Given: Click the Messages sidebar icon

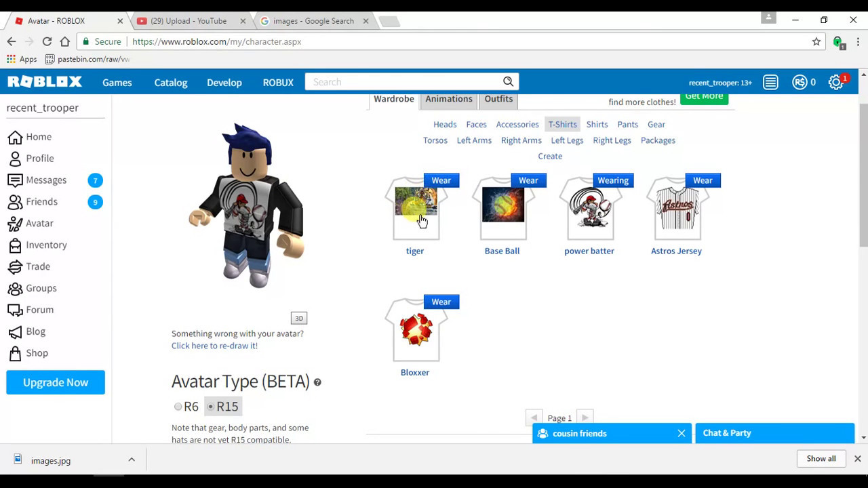Looking at the screenshot, I should coord(15,180).
